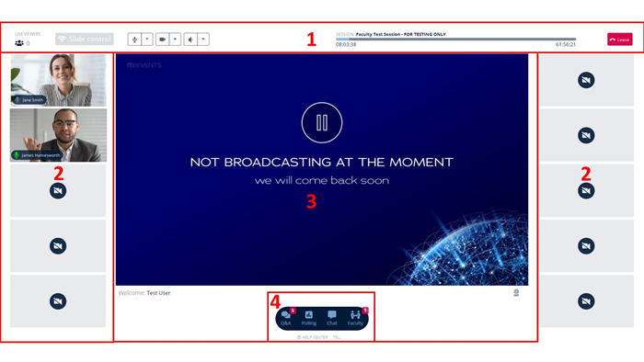Click the Slide control button

pos(85,39)
